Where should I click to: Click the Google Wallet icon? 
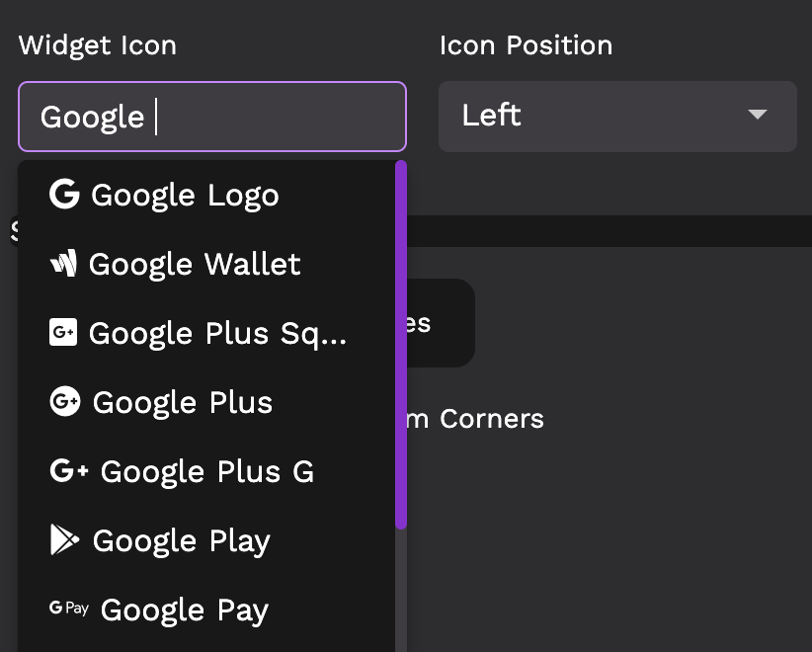tap(62, 264)
